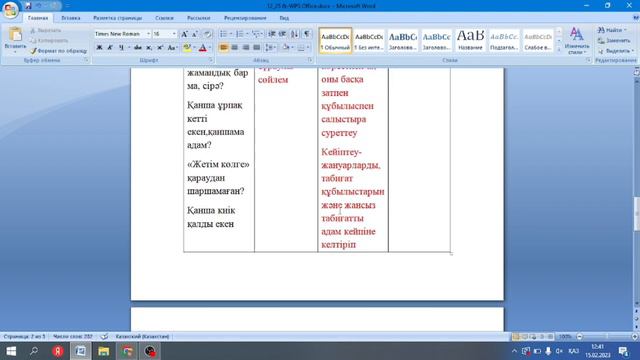Click the zoom slider control

coord(607,336)
